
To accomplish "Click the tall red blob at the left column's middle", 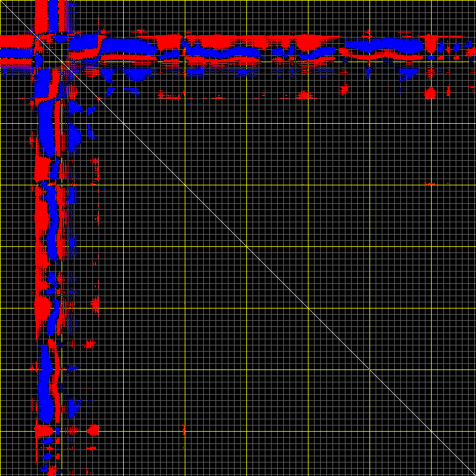I will coord(42,216).
